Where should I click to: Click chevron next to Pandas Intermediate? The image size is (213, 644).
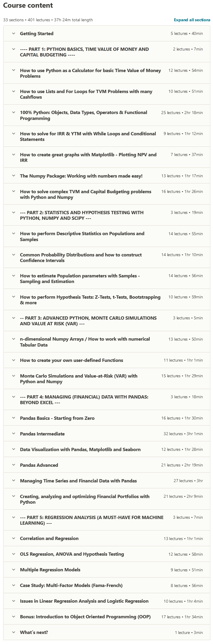(14, 434)
